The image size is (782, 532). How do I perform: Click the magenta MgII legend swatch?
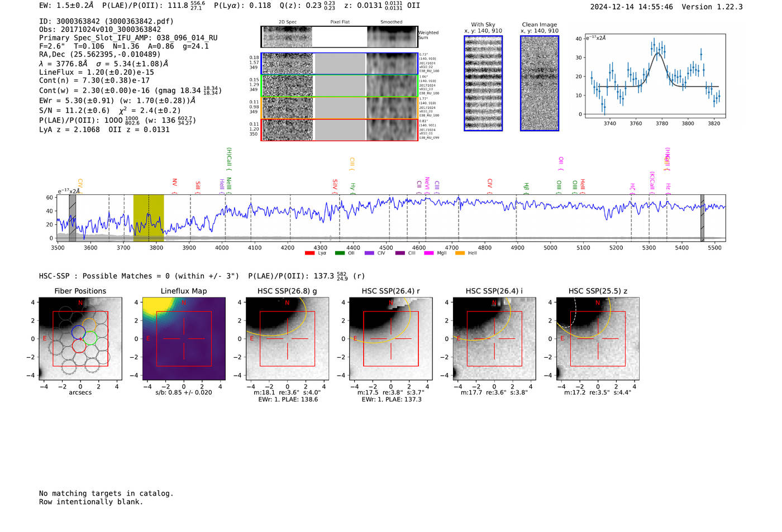429,253
